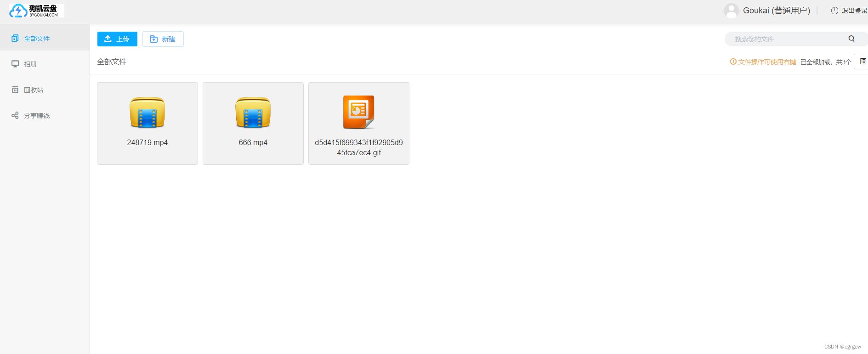Click Goukai username label

(776, 11)
